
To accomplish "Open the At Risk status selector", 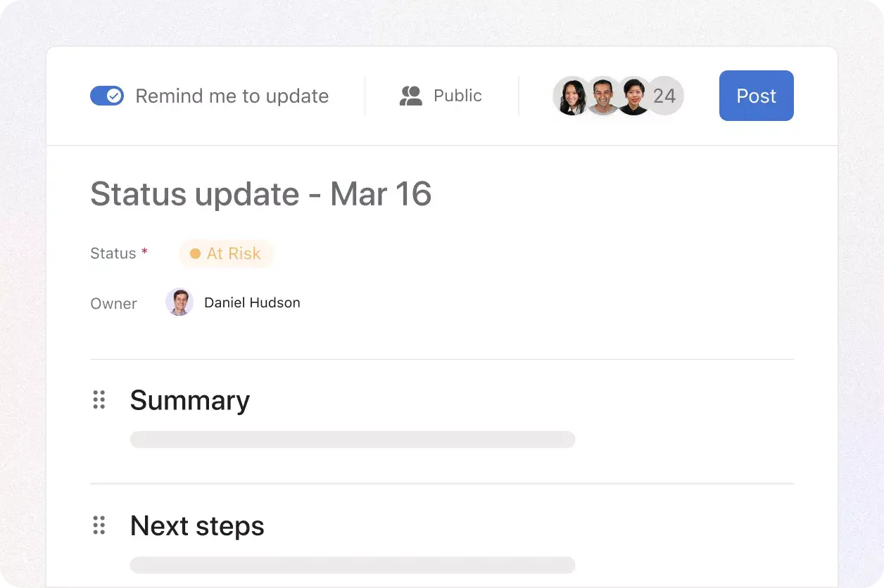I will click(226, 253).
